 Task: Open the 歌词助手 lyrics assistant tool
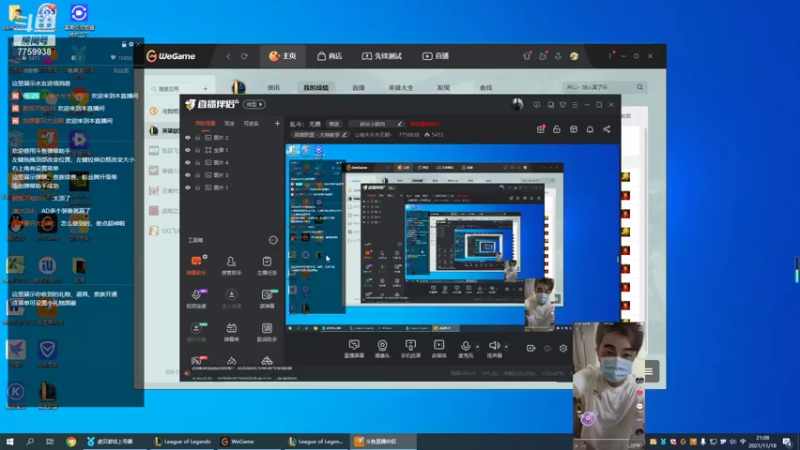coord(267,332)
